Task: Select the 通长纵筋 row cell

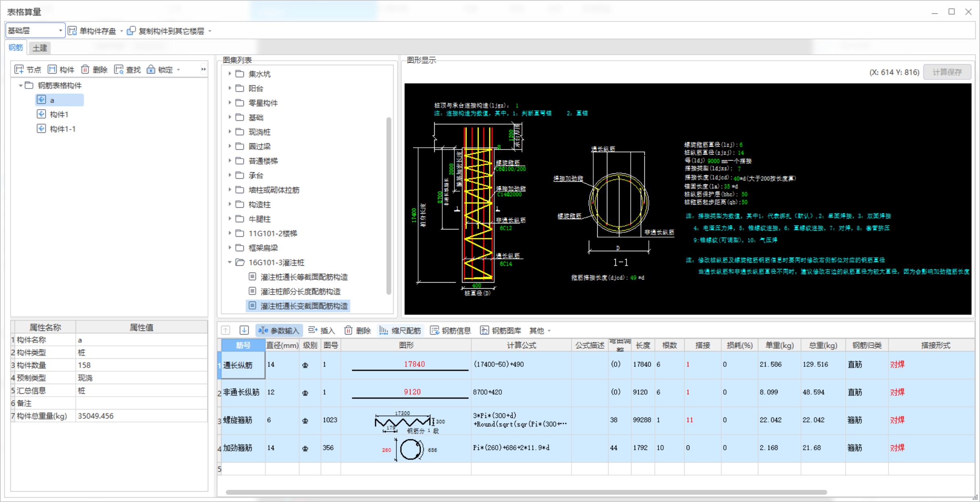Action: pyautogui.click(x=243, y=365)
